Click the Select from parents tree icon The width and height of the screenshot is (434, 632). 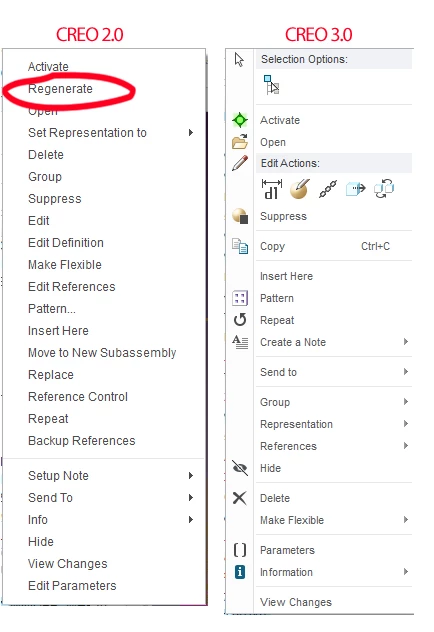[272, 85]
